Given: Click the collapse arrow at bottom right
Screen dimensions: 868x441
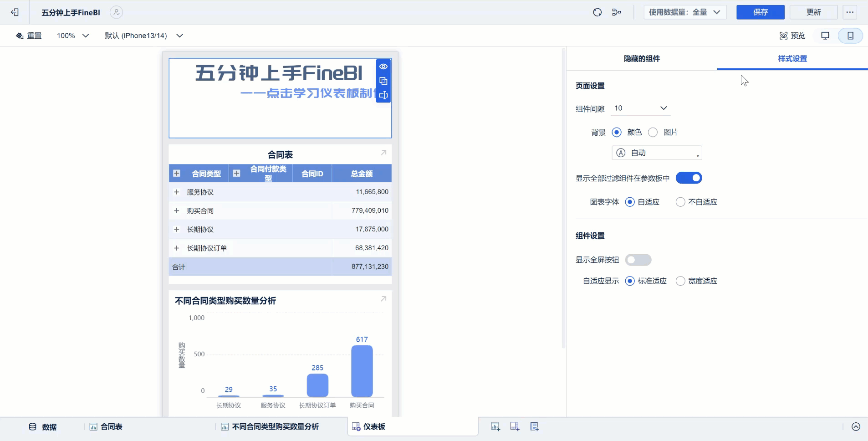Looking at the screenshot, I should [856, 427].
